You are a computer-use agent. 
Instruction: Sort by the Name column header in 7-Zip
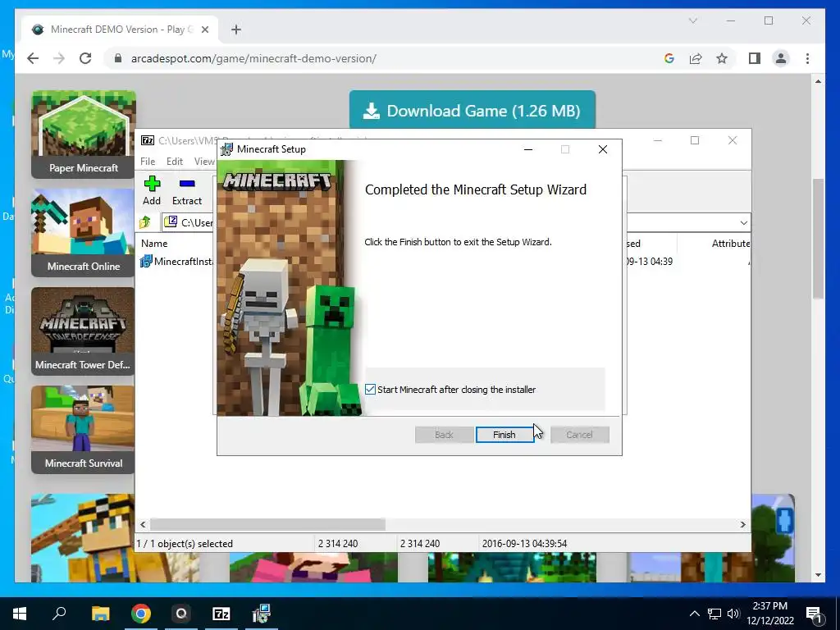(154, 243)
